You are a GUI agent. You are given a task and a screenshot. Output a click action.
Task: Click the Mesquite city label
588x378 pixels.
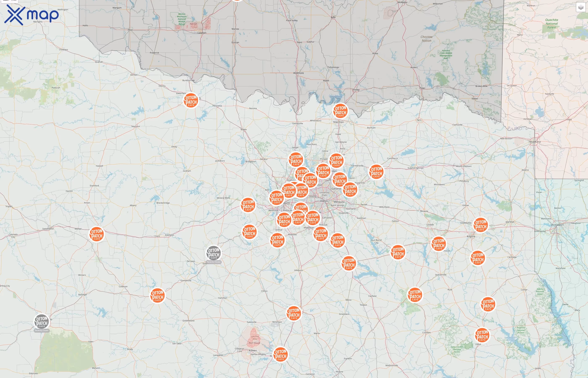339,202
